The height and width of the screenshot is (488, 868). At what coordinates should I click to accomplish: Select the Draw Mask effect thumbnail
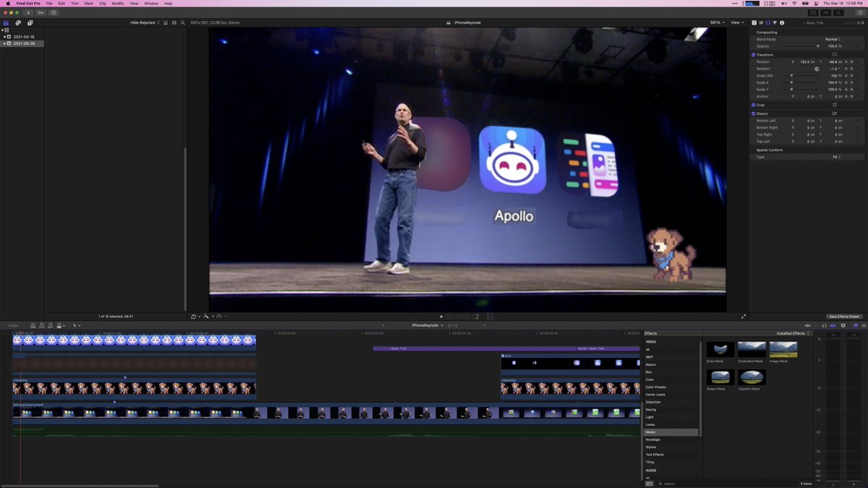coord(720,350)
